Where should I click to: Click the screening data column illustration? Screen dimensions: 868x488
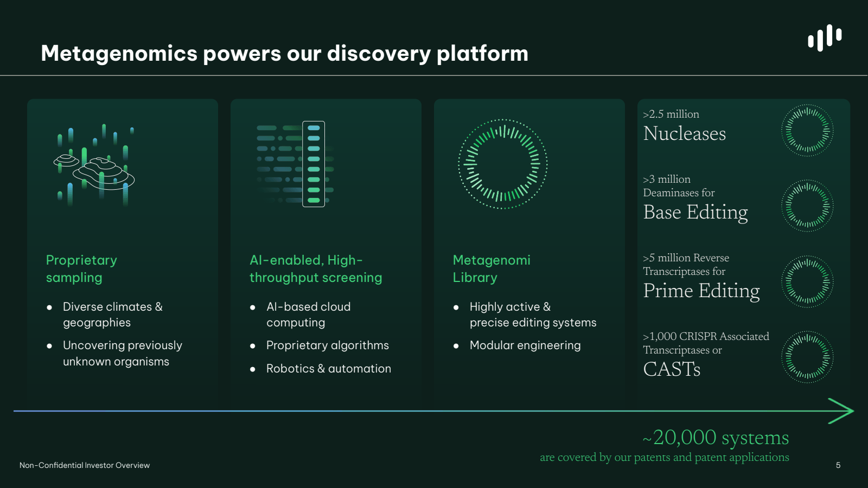295,164
